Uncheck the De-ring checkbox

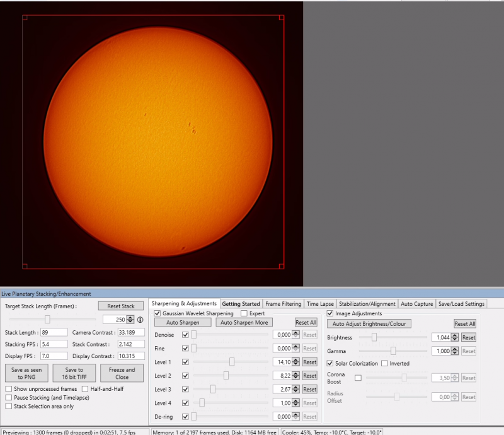click(x=185, y=417)
